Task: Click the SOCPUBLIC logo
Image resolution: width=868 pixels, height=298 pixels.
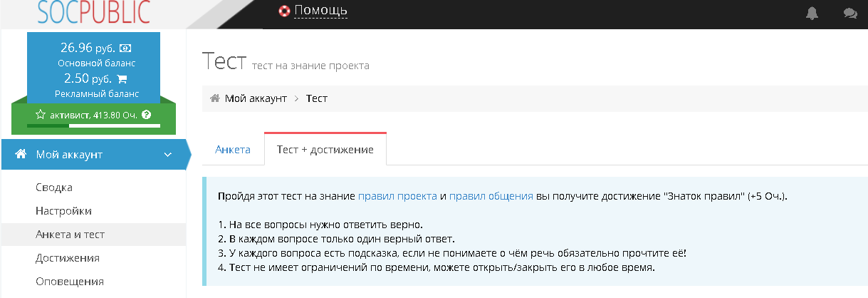Action: pyautogui.click(x=94, y=11)
